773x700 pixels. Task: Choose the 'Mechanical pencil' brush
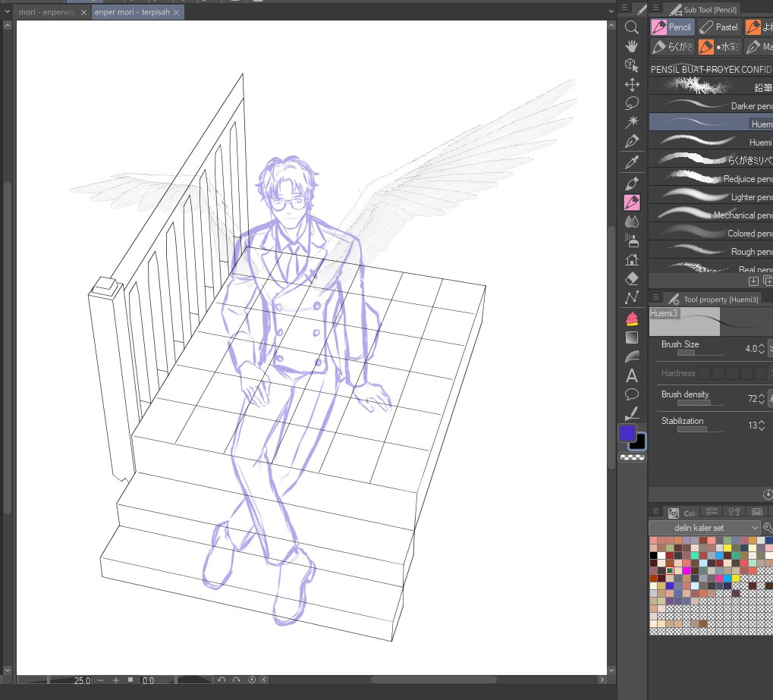click(x=711, y=215)
